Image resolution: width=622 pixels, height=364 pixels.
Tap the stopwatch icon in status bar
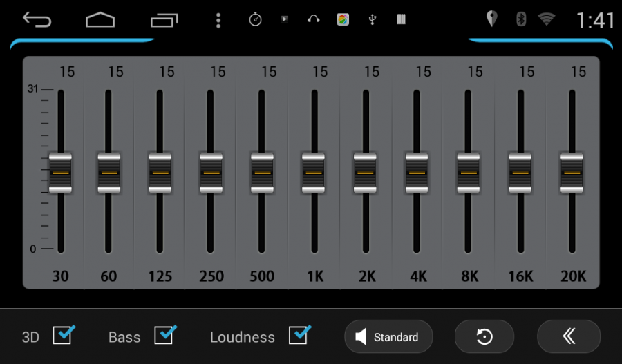(255, 19)
